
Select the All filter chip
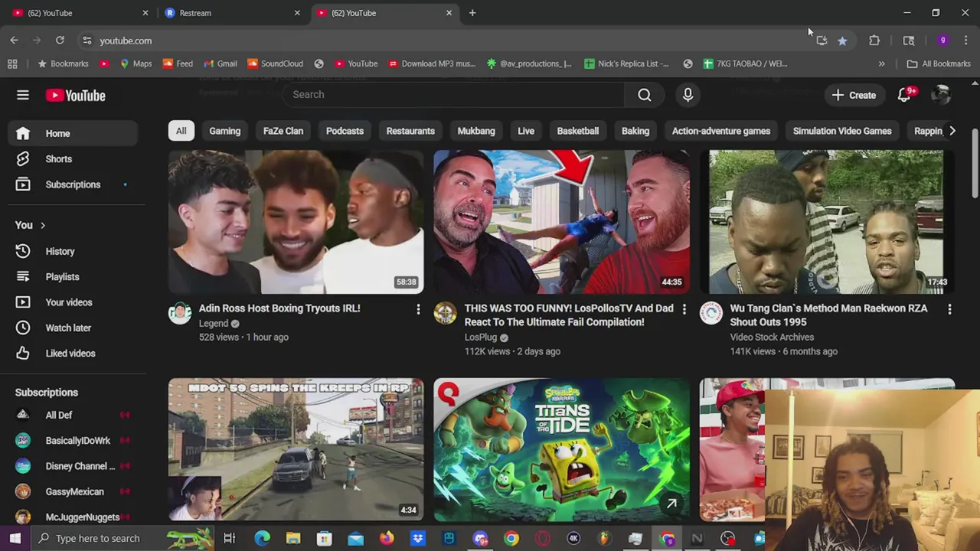[x=181, y=131]
